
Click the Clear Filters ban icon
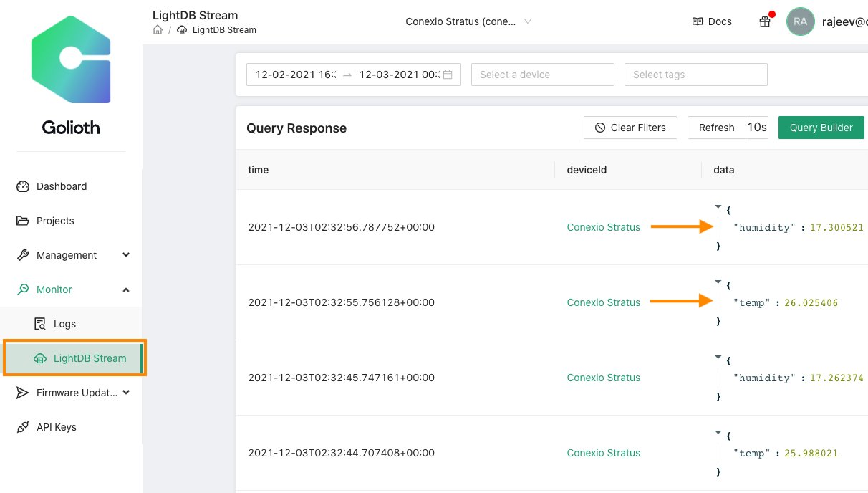tap(600, 128)
